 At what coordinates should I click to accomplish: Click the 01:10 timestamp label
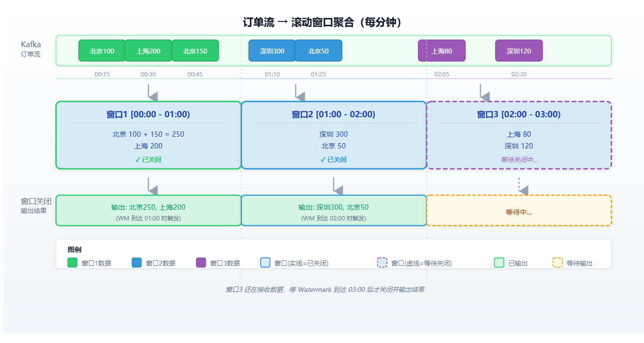point(272,74)
